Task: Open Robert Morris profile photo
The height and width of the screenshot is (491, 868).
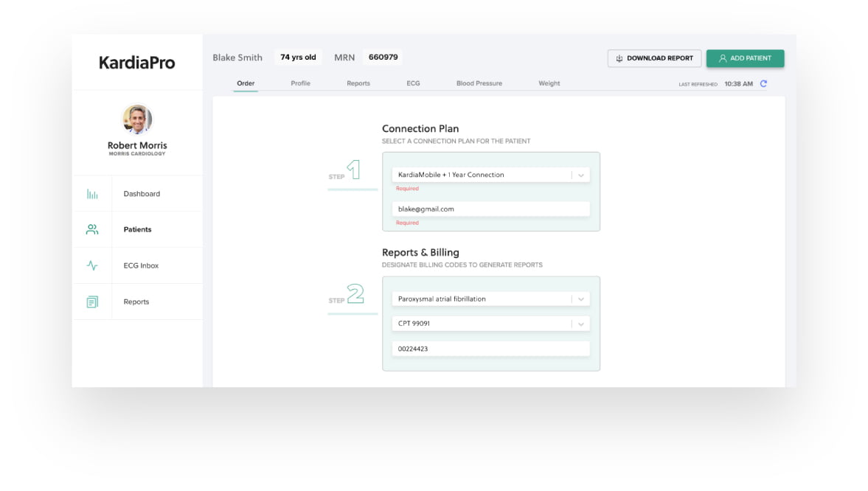Action: click(x=137, y=119)
